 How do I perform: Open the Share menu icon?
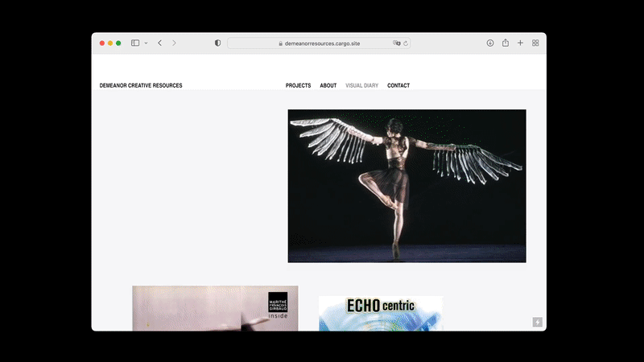point(506,43)
